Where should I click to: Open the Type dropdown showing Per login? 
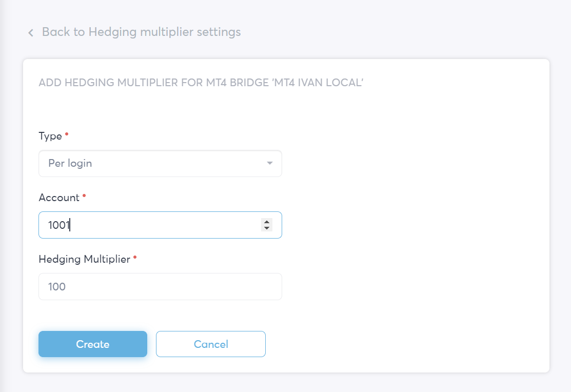[160, 163]
